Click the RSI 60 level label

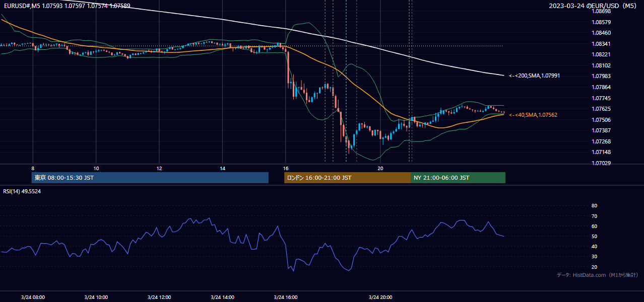[594, 226]
